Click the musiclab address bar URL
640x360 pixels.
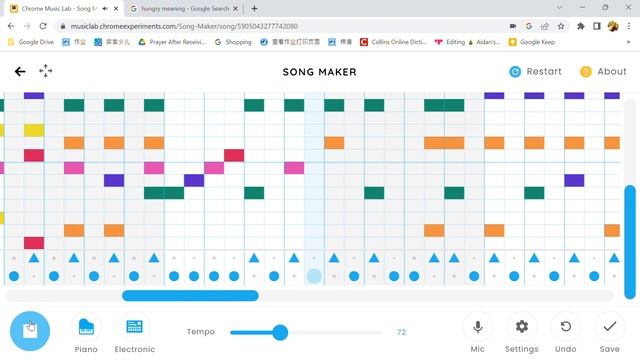click(184, 26)
